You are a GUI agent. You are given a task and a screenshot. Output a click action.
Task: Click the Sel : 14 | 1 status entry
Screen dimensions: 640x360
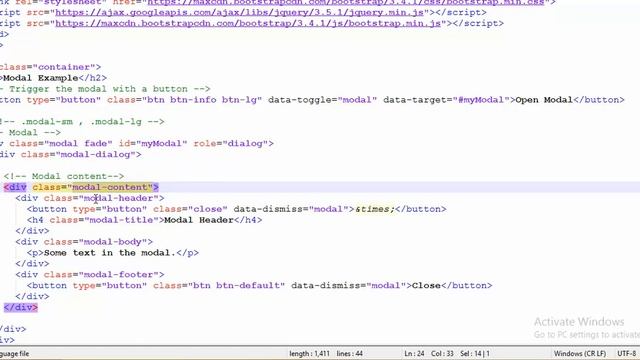[475, 353]
